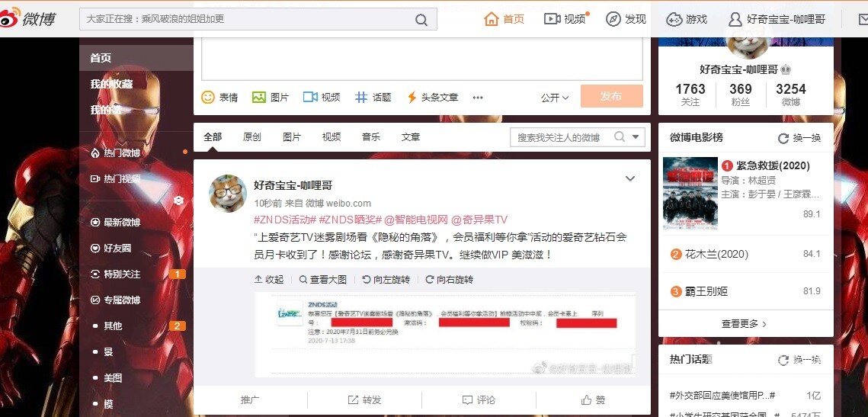The image size is (868, 417).
Task: Open 头条文章 editor
Action: point(432,98)
